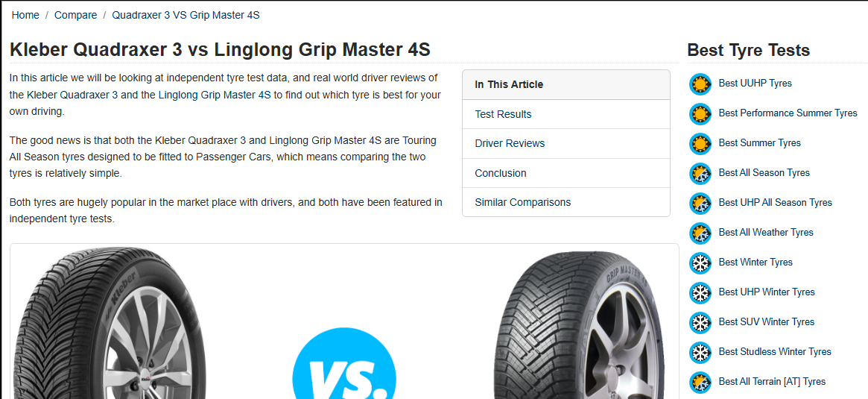The image size is (868, 399).
Task: Click the icon beside Best All Terrain [AT] Tyres
Action: (700, 383)
